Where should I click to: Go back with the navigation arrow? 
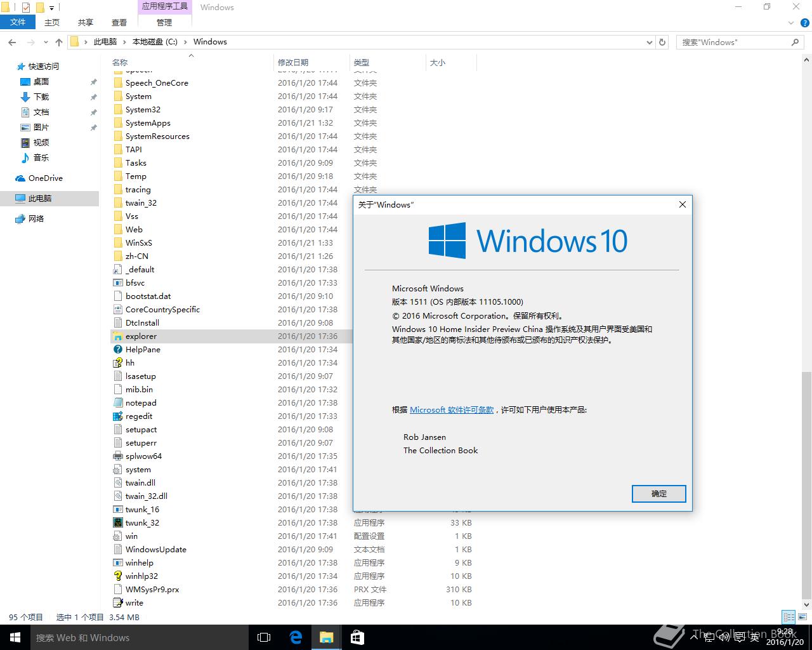(12, 42)
